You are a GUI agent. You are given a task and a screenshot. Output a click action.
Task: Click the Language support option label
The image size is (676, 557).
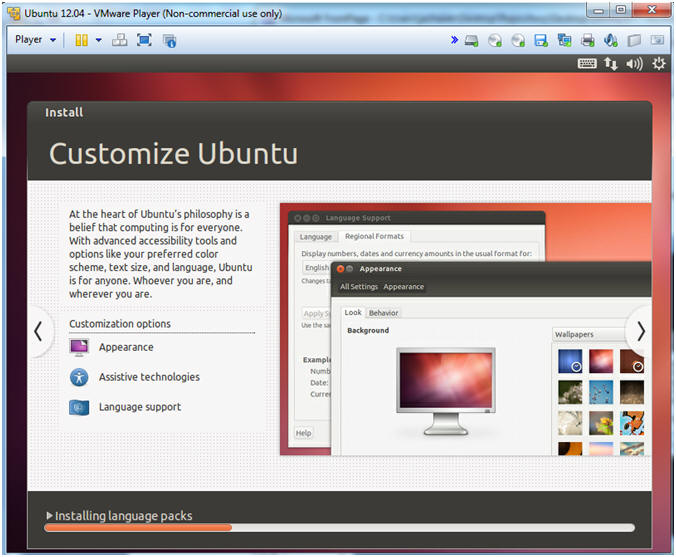click(140, 407)
